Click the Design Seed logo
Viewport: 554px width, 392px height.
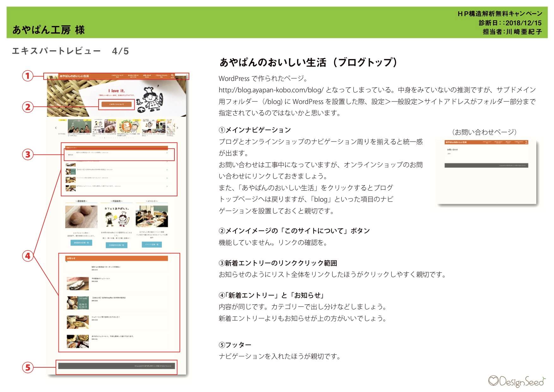[x=516, y=381]
